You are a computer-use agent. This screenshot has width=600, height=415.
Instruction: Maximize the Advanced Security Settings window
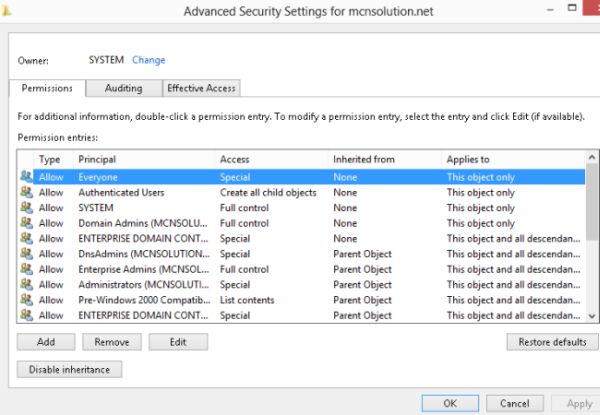572,8
